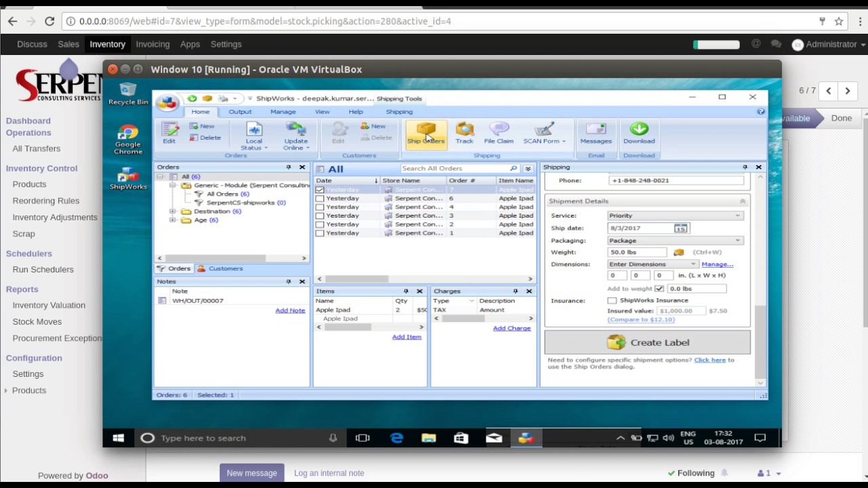The height and width of the screenshot is (488, 868).
Task: Open the Enter Dimensions dropdown
Action: pos(653,264)
